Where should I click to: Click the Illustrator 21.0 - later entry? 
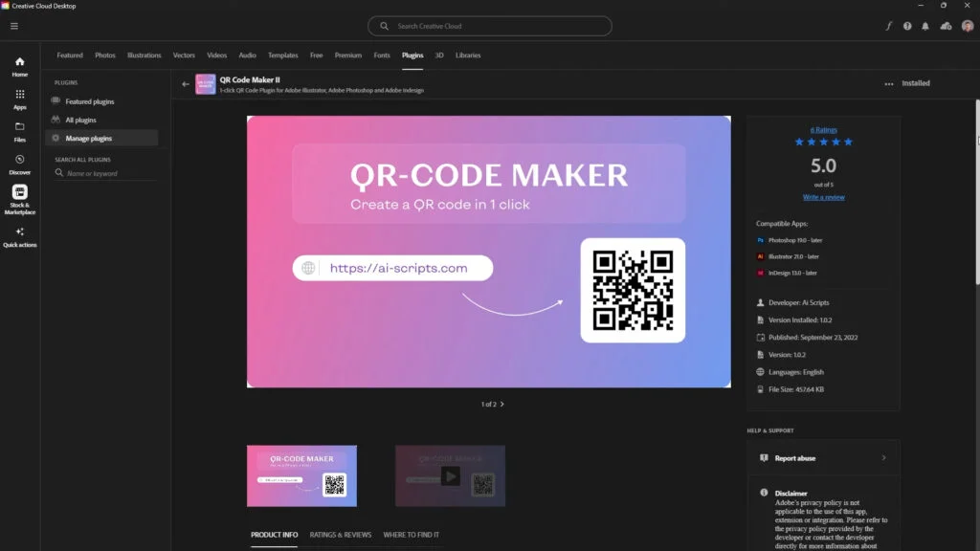[x=788, y=256]
